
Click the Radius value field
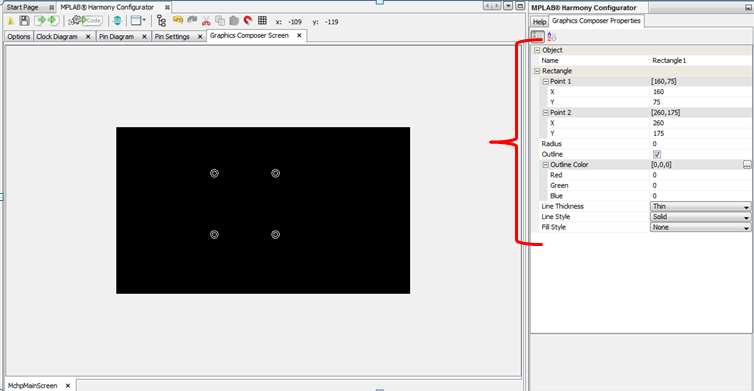point(700,144)
